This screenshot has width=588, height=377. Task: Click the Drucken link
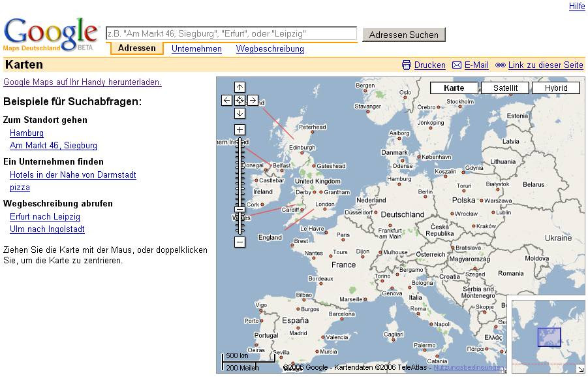430,65
